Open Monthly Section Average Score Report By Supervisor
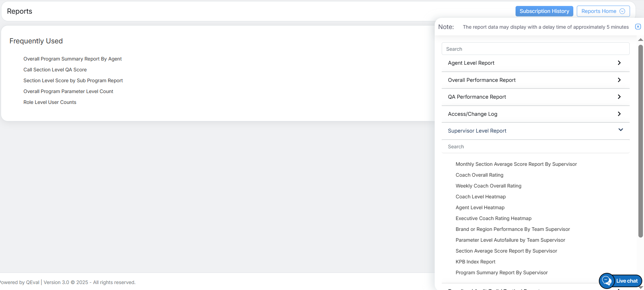Screen dimensions: 644x290 (x=516, y=164)
